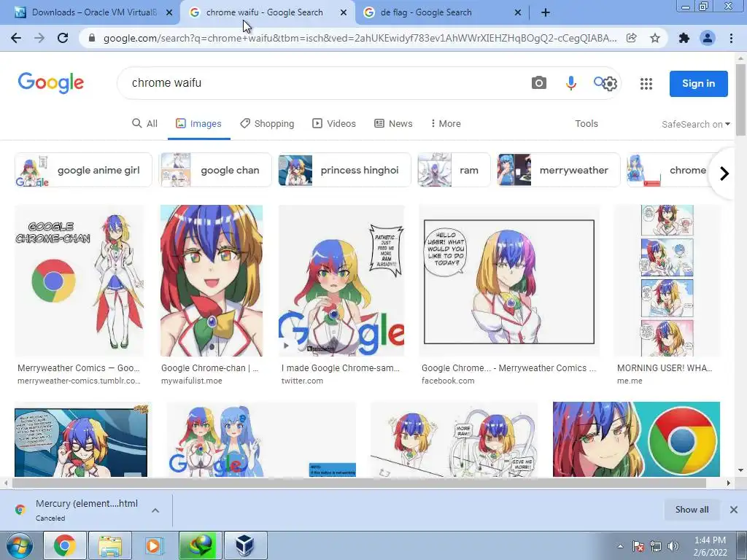Screen dimensions: 747x560
Task: Click the padlock site info icon
Action: [92, 38]
